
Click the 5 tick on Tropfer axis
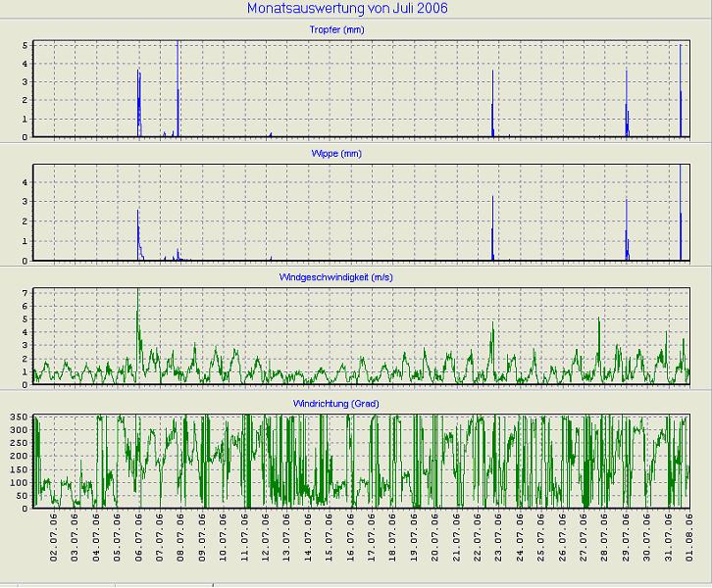point(25,45)
